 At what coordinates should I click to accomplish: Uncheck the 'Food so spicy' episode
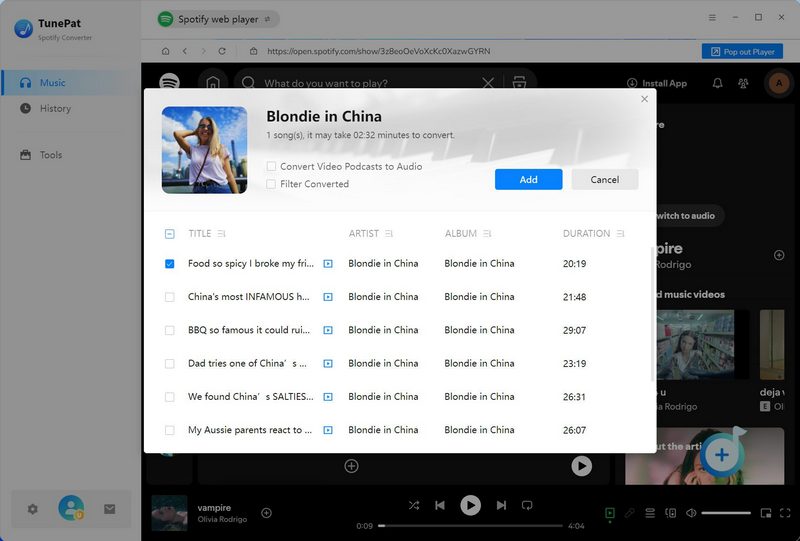(x=170, y=264)
